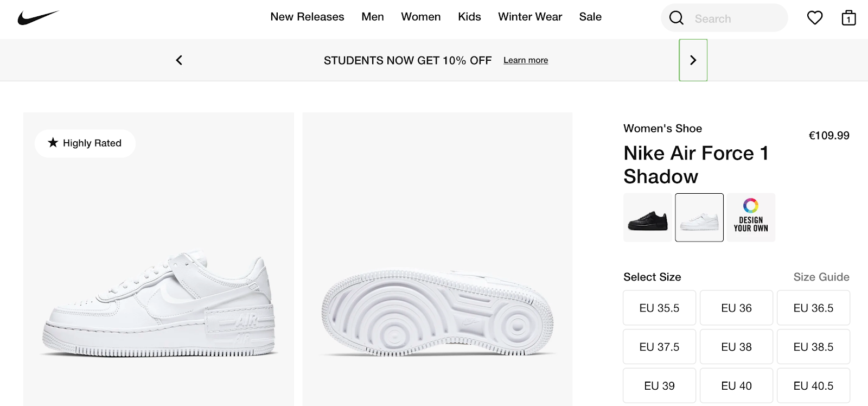Select the white colorway thumbnail
Screen dimensions: 868x406
tap(699, 217)
